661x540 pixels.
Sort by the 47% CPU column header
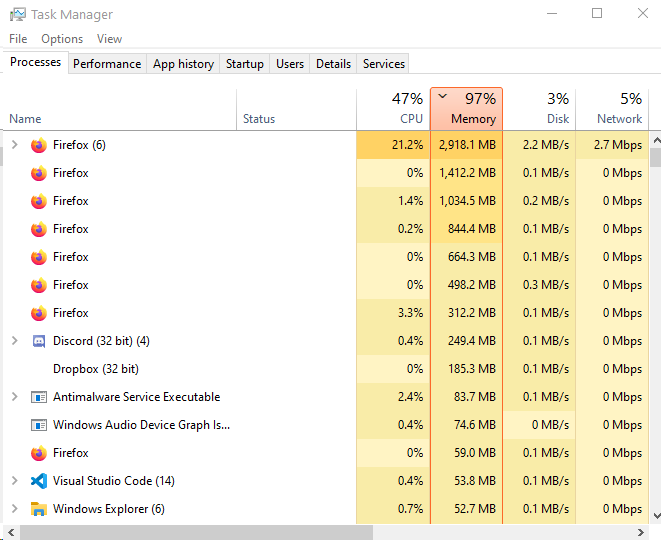pos(393,110)
